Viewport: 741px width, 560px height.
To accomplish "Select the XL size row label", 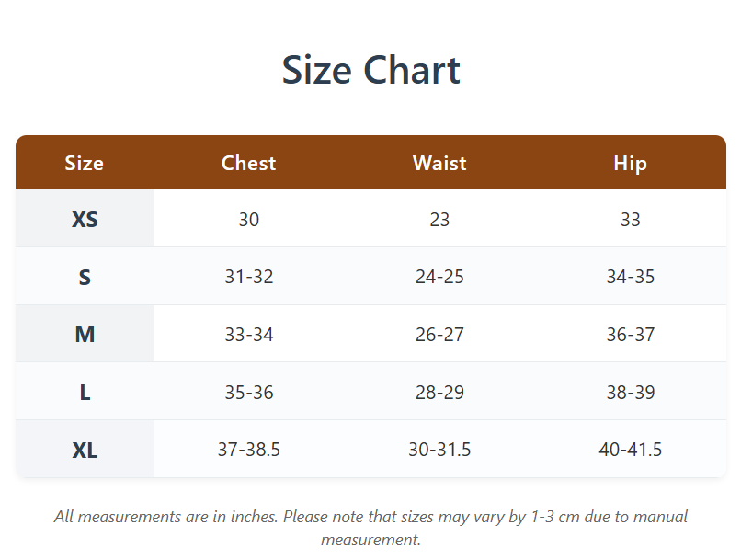I will coord(85,451).
